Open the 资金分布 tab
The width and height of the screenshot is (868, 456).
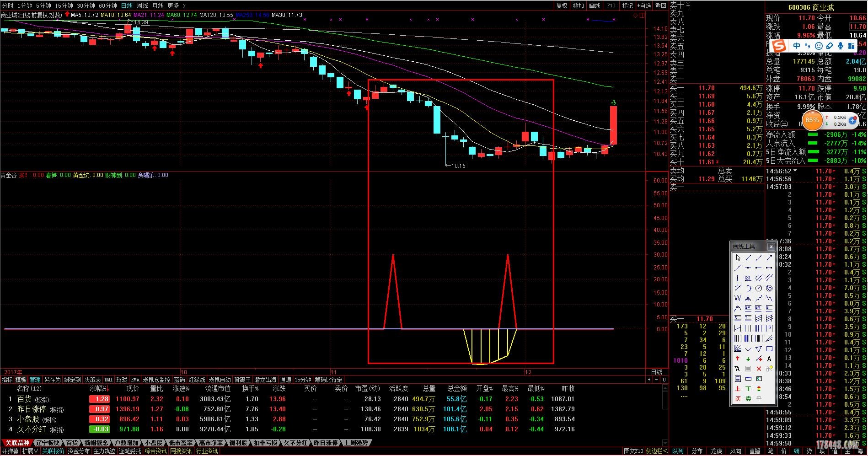click(79, 451)
